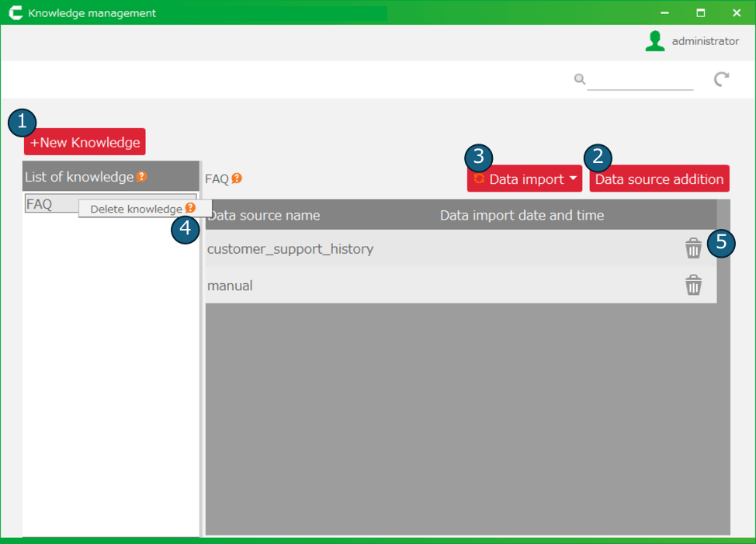The height and width of the screenshot is (544, 756).
Task: Click help icon in Delete knowledge popup
Action: [x=190, y=209]
